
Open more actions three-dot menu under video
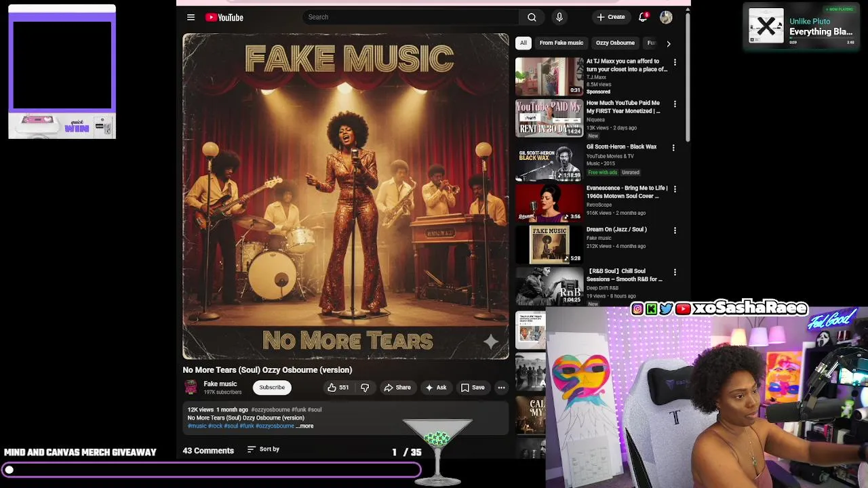point(501,387)
